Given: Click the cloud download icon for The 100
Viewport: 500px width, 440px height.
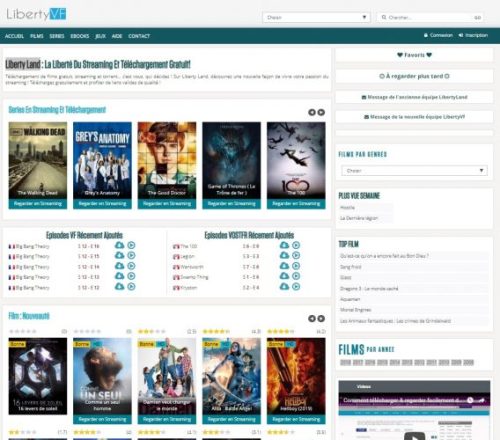Looking at the screenshot, I should tap(284, 245).
